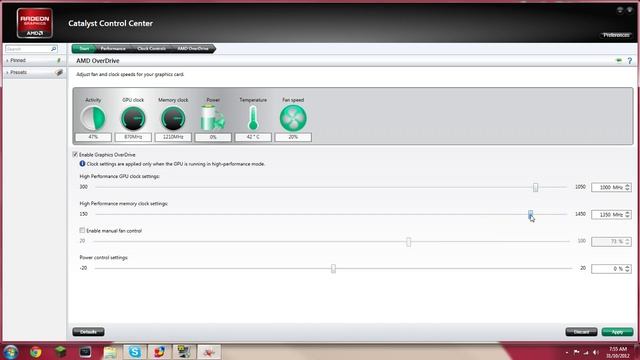640x360 pixels.
Task: Toggle Enable Graphics OverDrive checkbox
Action: point(75,155)
